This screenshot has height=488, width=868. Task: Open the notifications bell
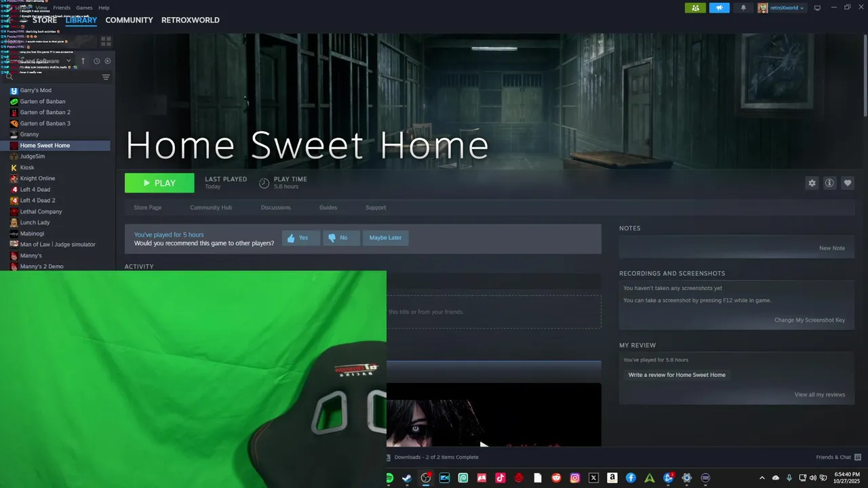[743, 8]
